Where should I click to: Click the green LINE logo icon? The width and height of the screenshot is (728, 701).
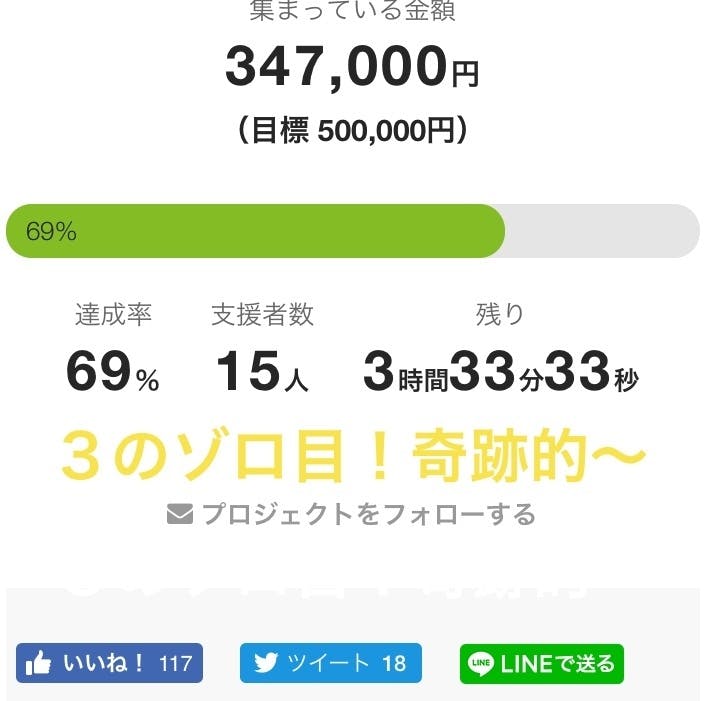(x=482, y=663)
